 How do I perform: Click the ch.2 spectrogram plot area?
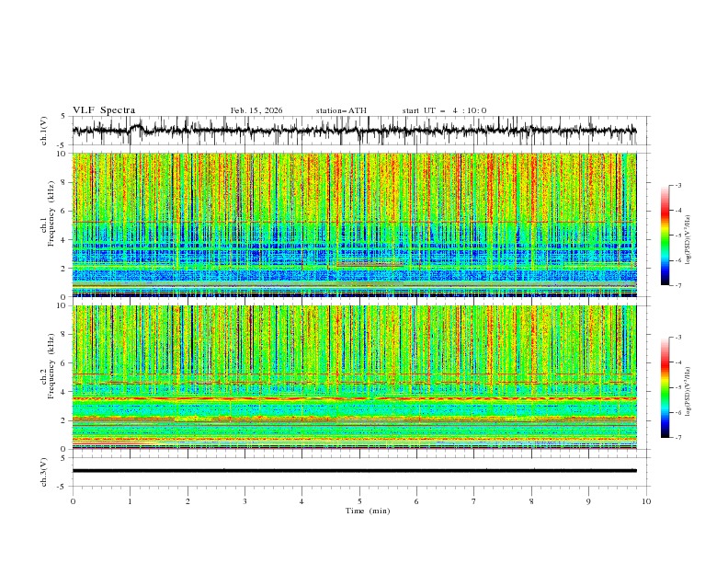(x=355, y=377)
